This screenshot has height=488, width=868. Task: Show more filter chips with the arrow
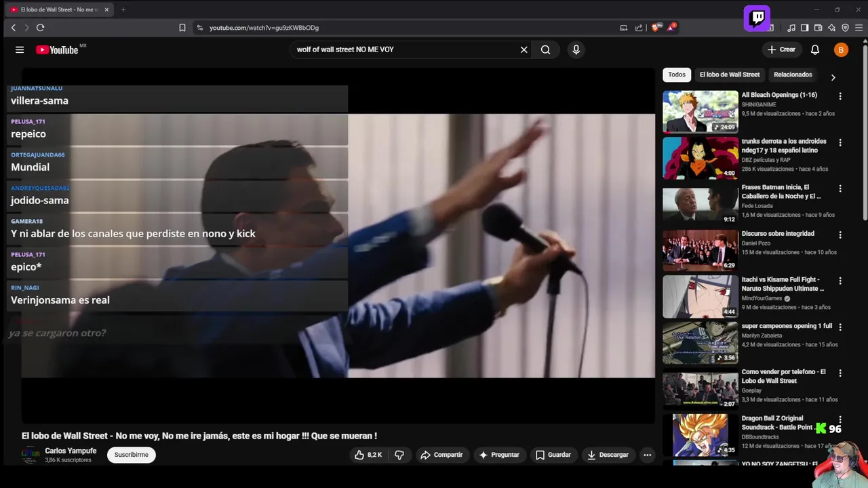(833, 77)
